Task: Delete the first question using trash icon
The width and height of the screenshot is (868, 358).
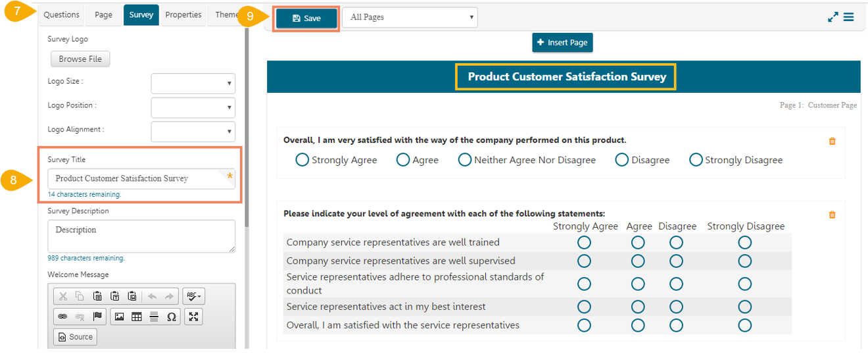Action: (832, 141)
